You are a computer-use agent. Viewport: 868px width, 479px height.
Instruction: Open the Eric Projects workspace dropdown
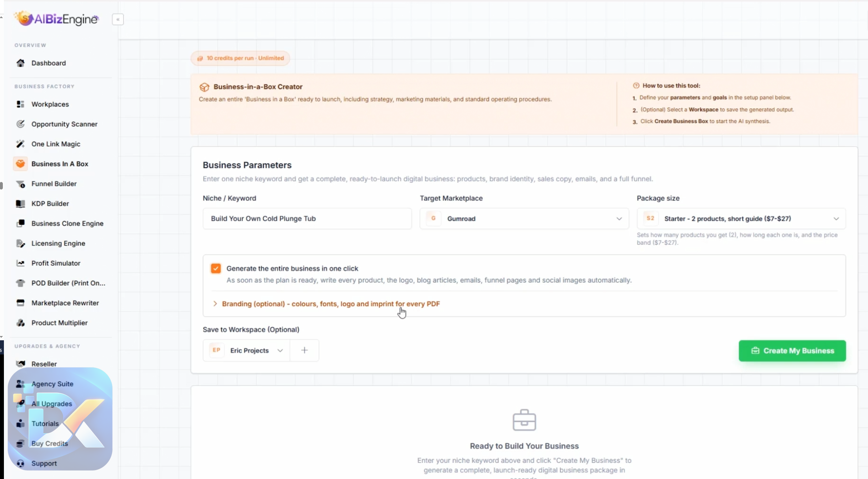tap(246, 351)
